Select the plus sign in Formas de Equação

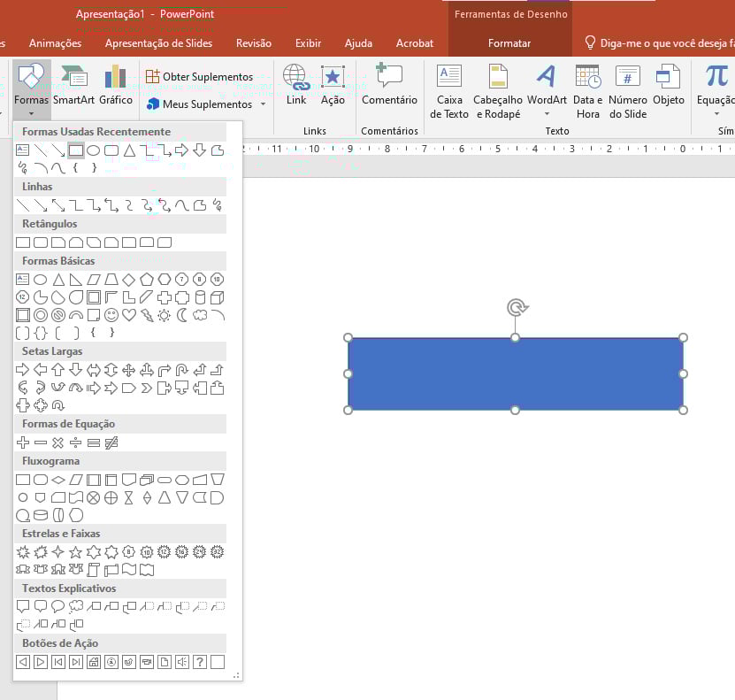[x=22, y=442]
